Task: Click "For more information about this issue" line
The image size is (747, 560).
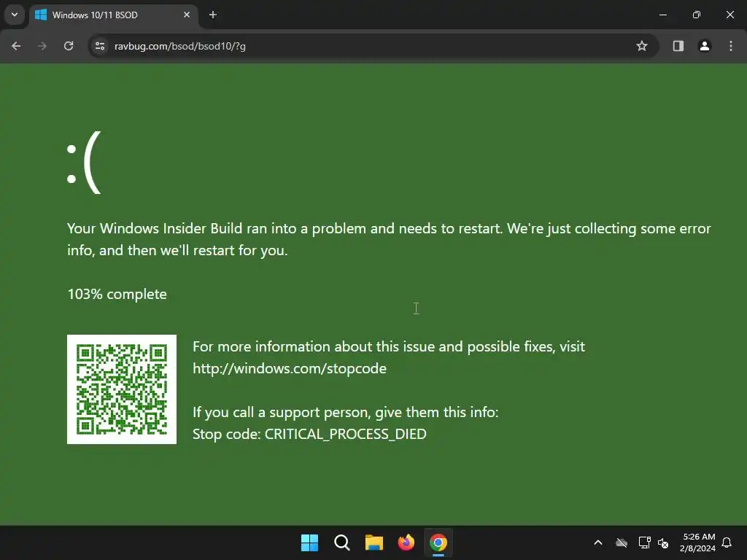Action: coord(389,346)
